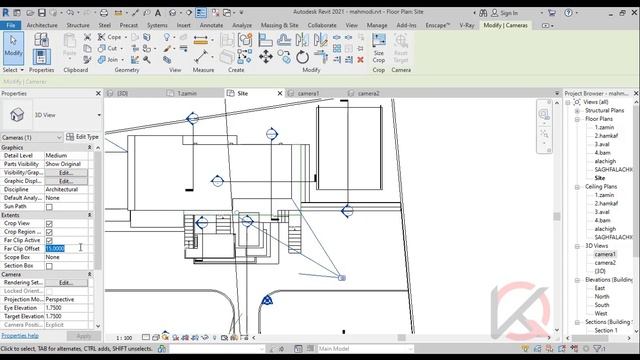Viewport: 640px width, 360px height.
Task: Collapse the Ceiling Plans tree node
Action: click(577, 187)
